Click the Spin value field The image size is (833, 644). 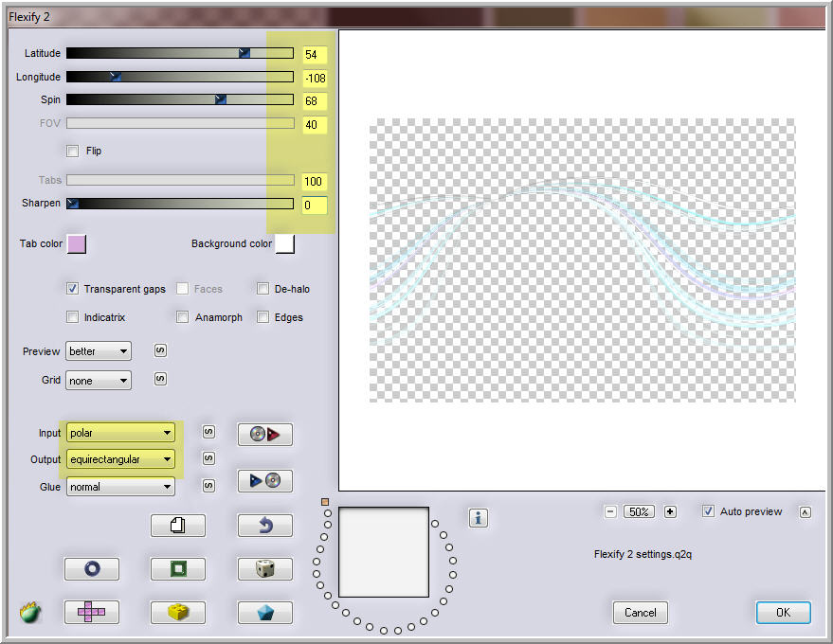coord(315,101)
